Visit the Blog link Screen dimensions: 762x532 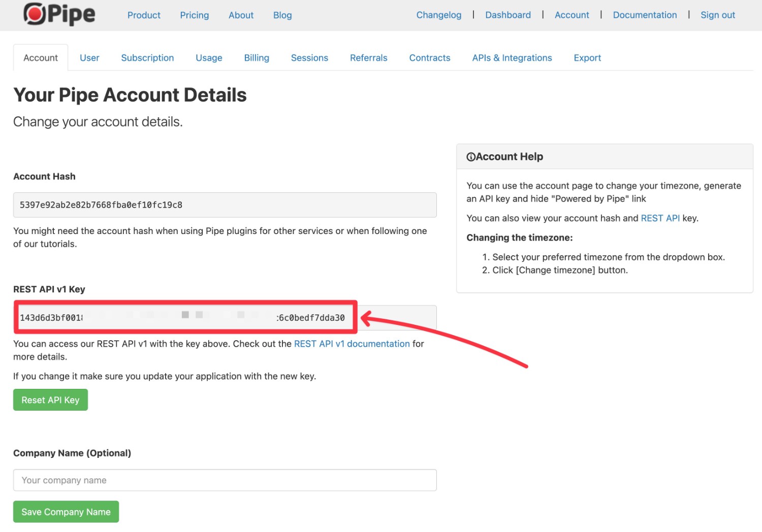pos(282,15)
